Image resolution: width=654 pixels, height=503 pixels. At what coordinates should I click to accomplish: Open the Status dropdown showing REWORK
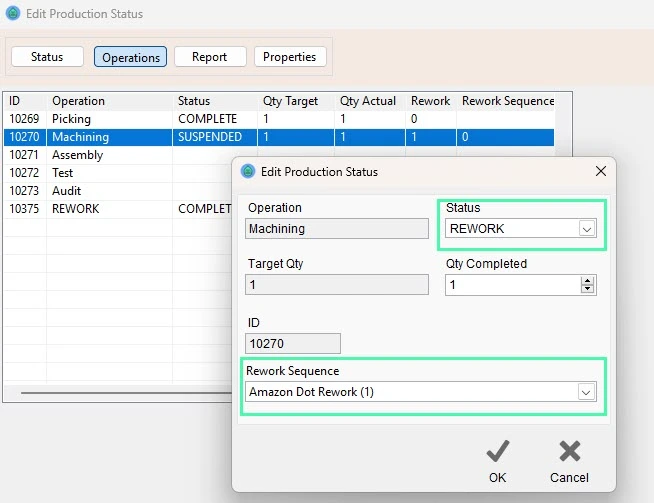586,229
